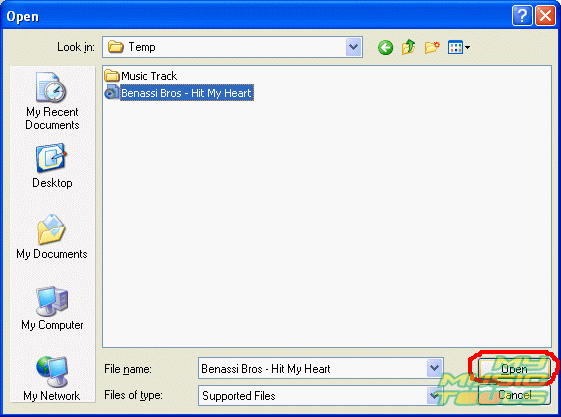Select 'Benassi Bros - Hit My Heart' file name
The image size is (561, 417).
[187, 93]
